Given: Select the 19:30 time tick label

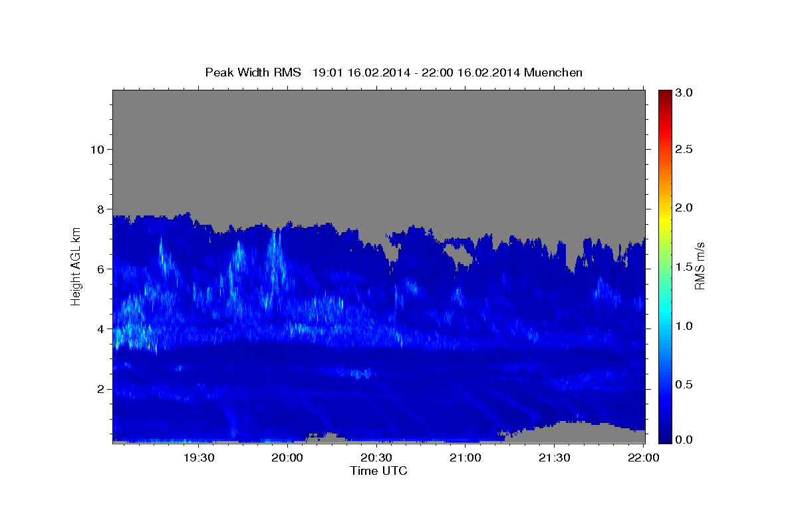Looking at the screenshot, I should [198, 458].
